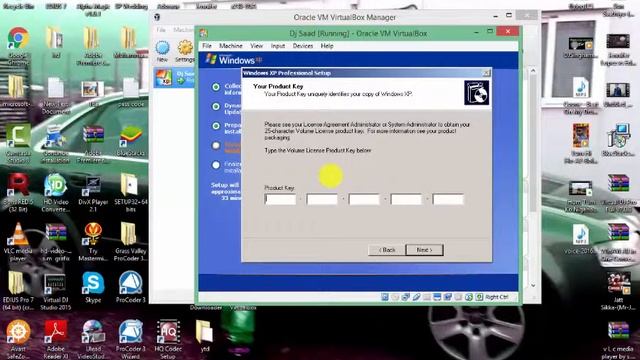Click the fifth Product Key field
Image resolution: width=640 pixels, height=360 pixels.
point(448,199)
